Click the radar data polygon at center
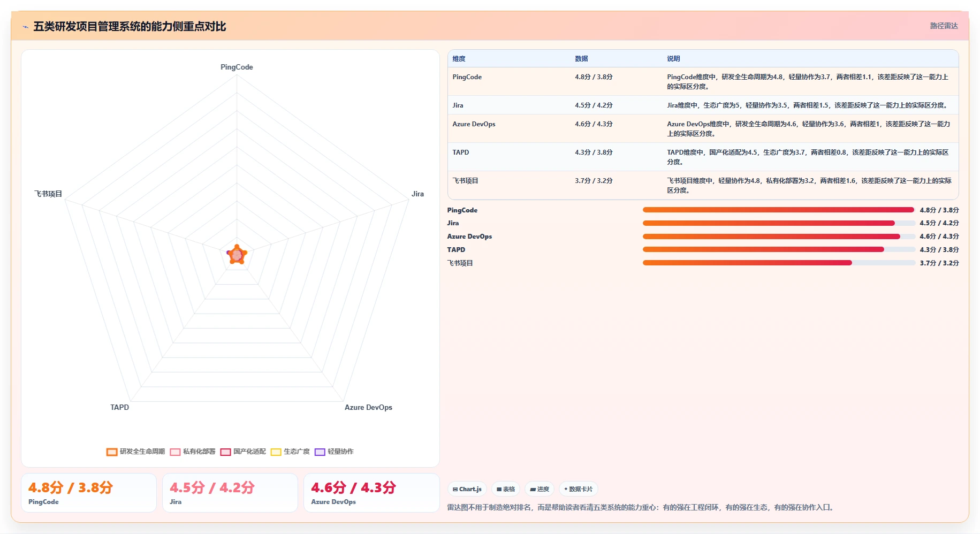980x534 pixels. point(237,255)
